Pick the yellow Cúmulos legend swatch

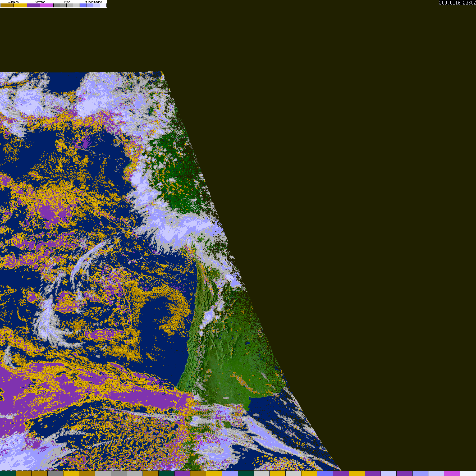pyautogui.click(x=20, y=6)
